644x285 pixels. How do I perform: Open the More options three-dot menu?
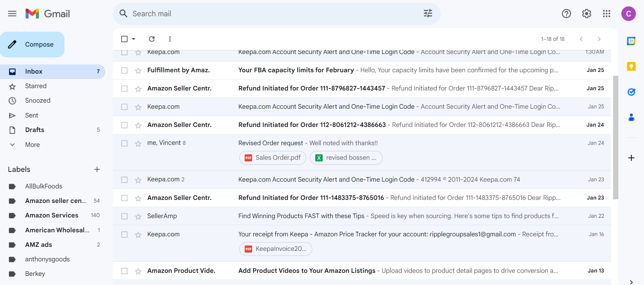pyautogui.click(x=170, y=39)
